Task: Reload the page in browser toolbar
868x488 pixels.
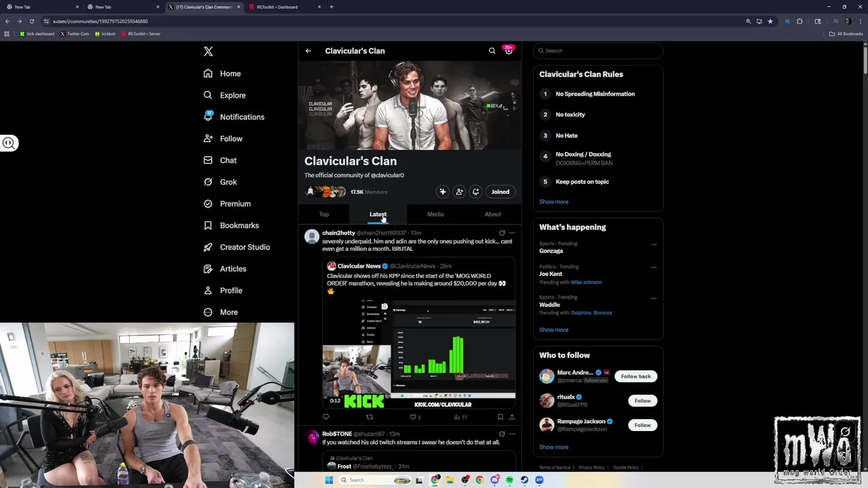Action: [31, 21]
